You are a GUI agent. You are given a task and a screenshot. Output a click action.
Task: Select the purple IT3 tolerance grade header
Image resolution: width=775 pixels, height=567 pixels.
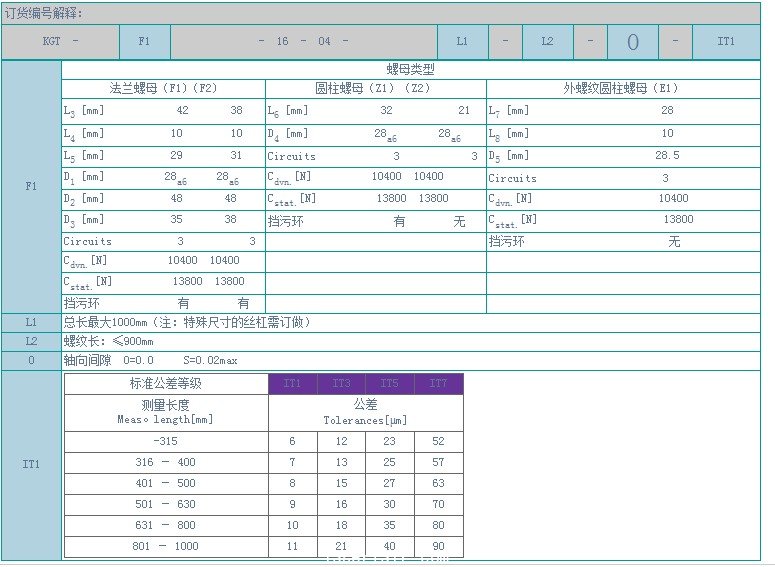click(341, 384)
